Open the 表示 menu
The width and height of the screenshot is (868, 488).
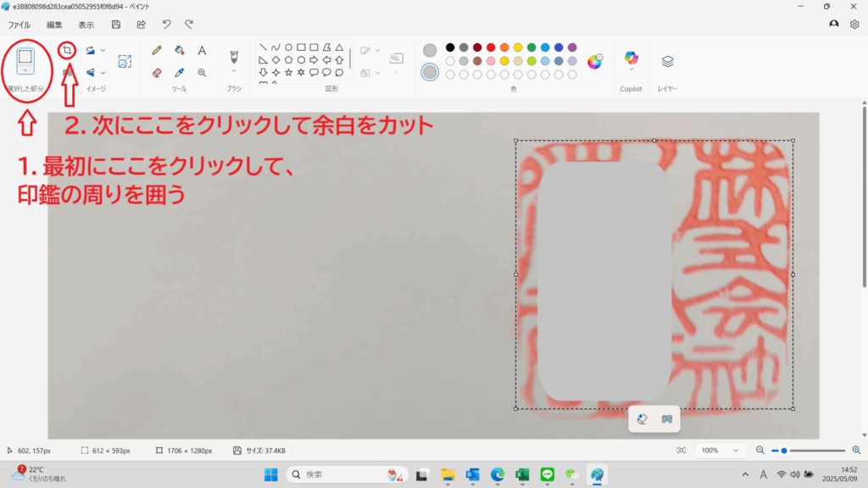tap(86, 25)
